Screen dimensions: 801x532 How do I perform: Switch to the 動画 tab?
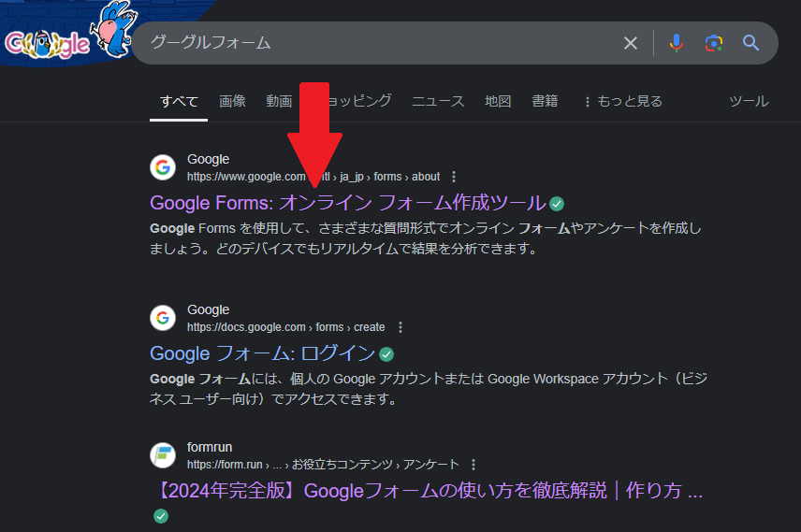[x=279, y=101]
